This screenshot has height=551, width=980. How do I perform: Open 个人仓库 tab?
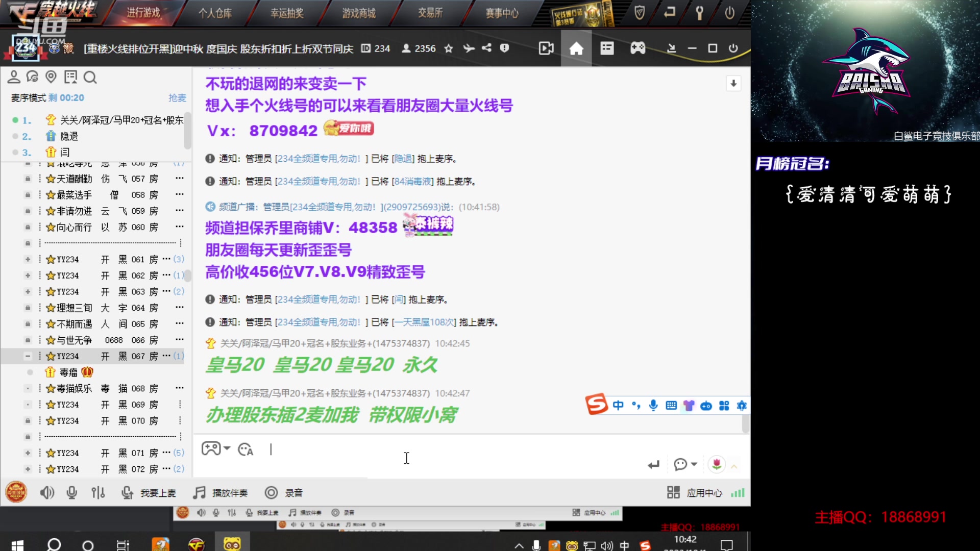coord(215,13)
